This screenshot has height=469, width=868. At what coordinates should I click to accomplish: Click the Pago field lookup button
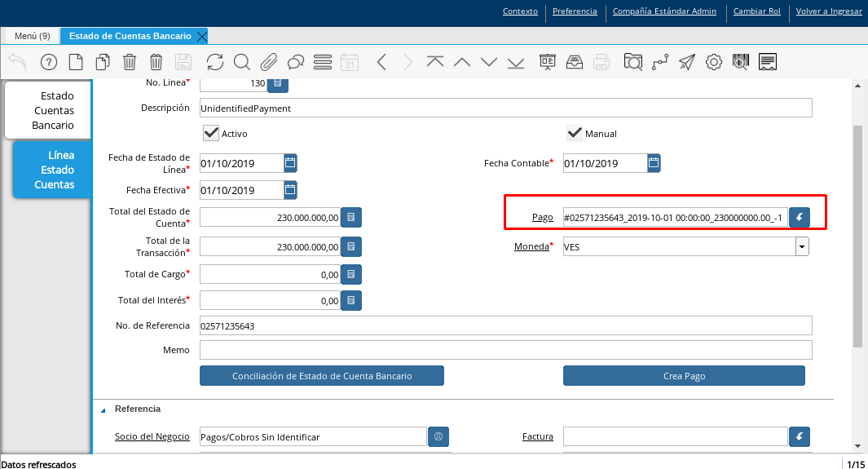coord(800,217)
